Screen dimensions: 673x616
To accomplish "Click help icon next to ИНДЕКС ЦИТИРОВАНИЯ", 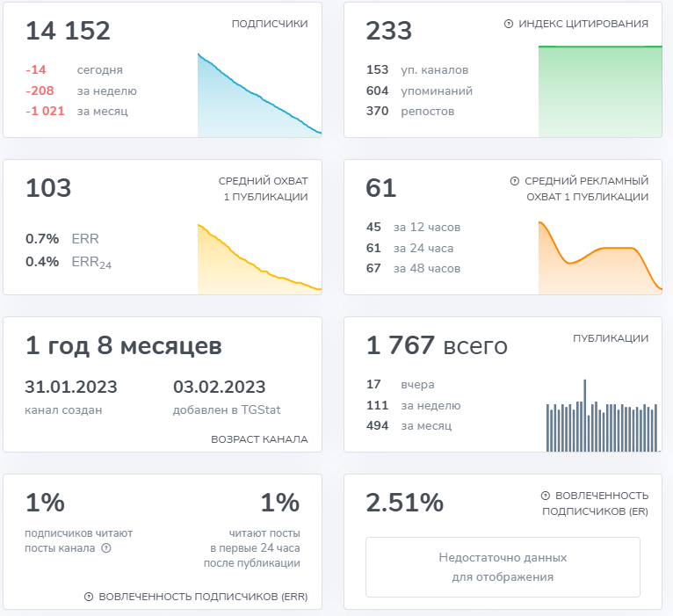I will tap(508, 24).
